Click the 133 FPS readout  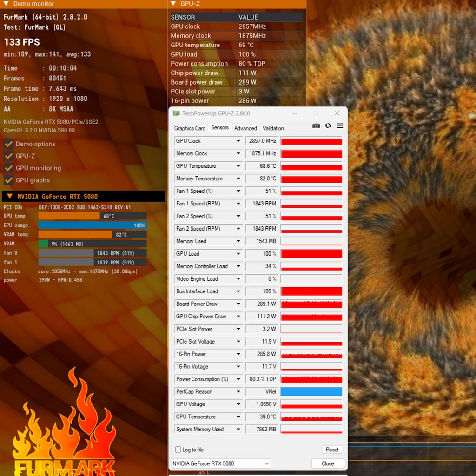[22, 42]
